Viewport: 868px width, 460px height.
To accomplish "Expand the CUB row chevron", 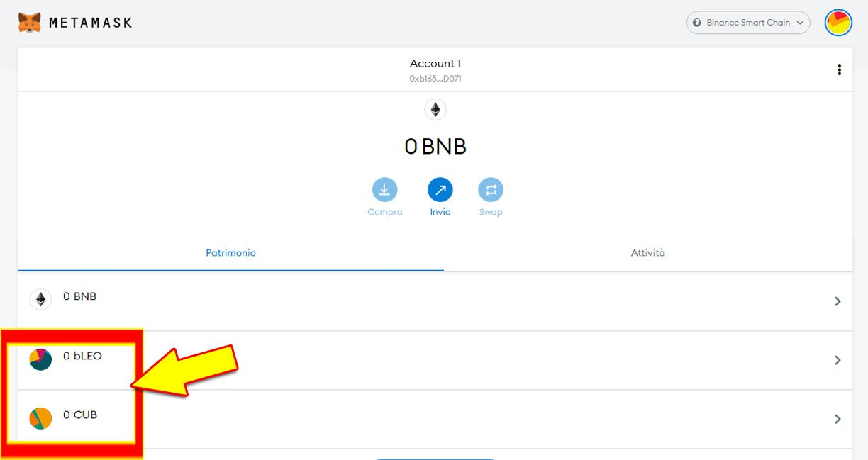I will (838, 419).
